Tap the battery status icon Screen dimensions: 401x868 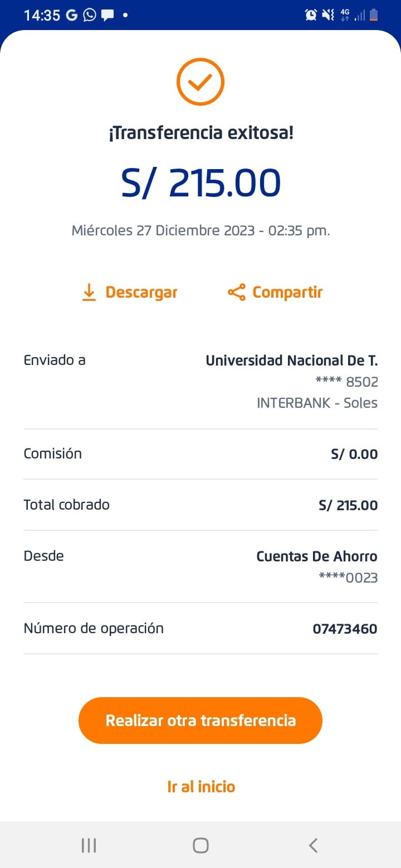point(374,15)
